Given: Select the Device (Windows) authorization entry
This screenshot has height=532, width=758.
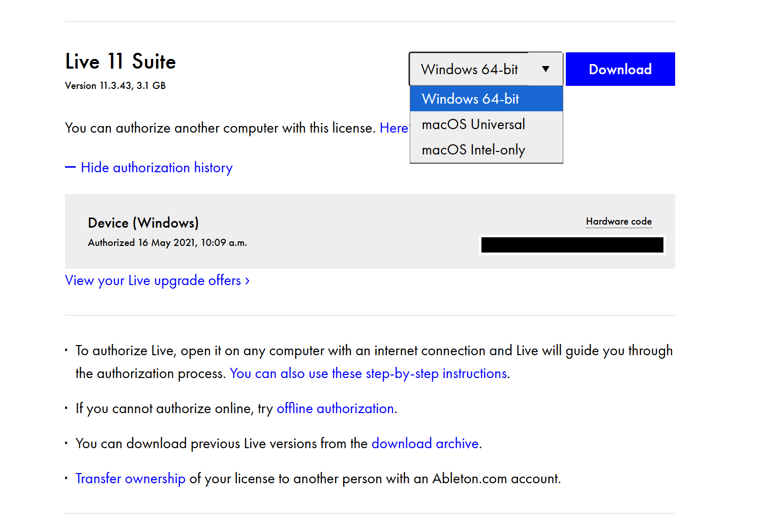Looking at the screenshot, I should (143, 223).
